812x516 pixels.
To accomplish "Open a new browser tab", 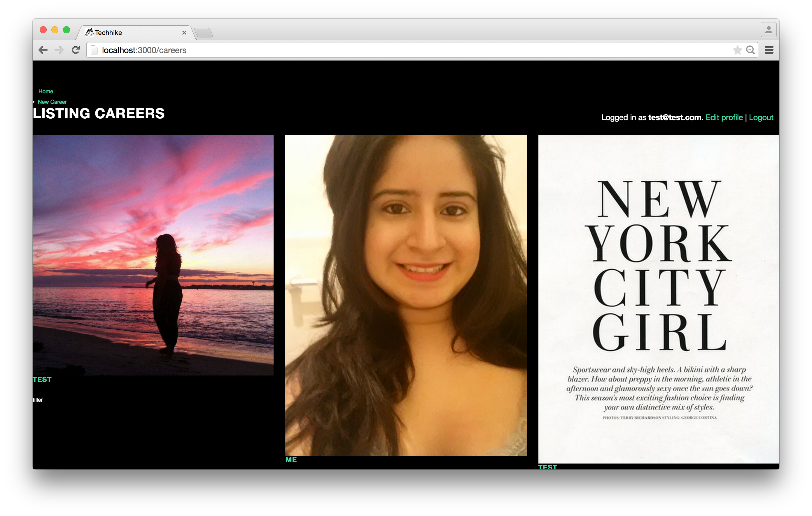I will pyautogui.click(x=204, y=33).
